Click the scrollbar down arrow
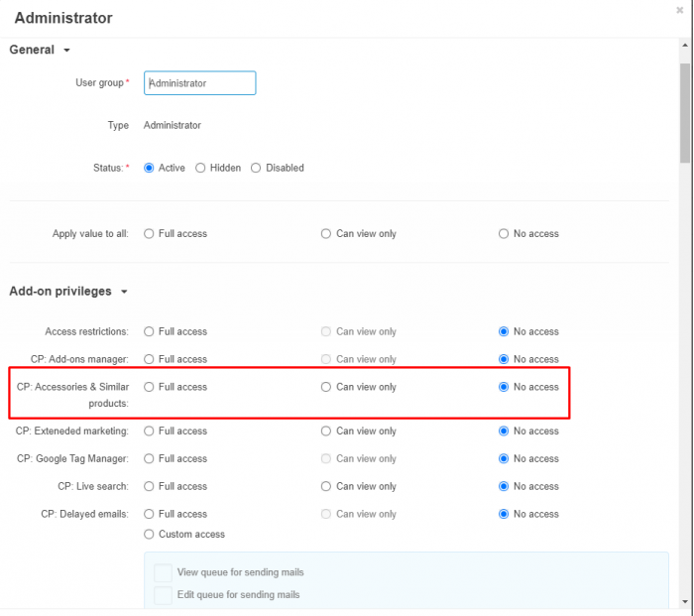Screen dimensions: 694x616 pos(685,601)
